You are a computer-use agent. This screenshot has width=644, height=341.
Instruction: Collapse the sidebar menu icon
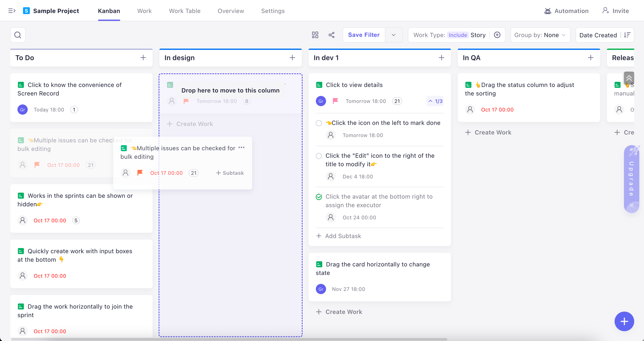[12, 11]
